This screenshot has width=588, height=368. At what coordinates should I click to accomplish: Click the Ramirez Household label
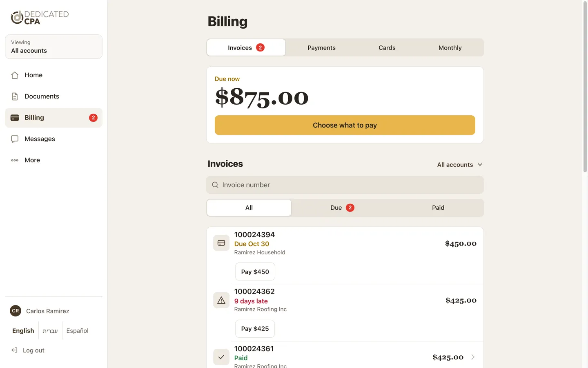point(260,252)
